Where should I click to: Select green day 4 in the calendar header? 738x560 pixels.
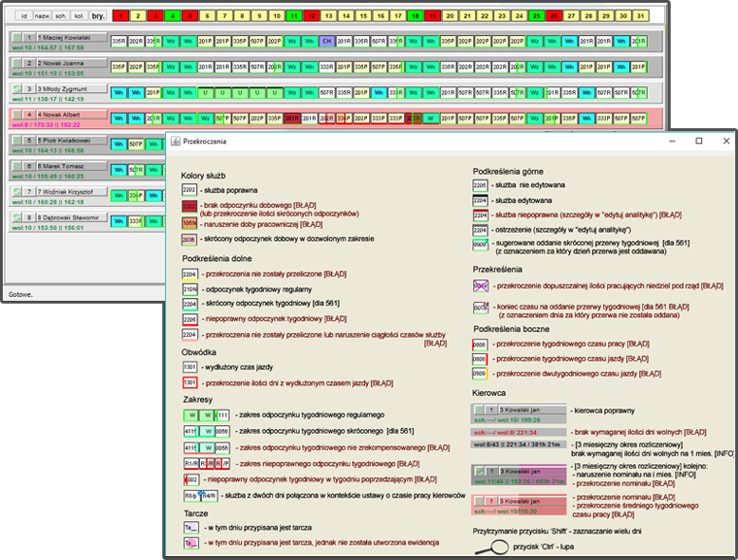(173, 16)
